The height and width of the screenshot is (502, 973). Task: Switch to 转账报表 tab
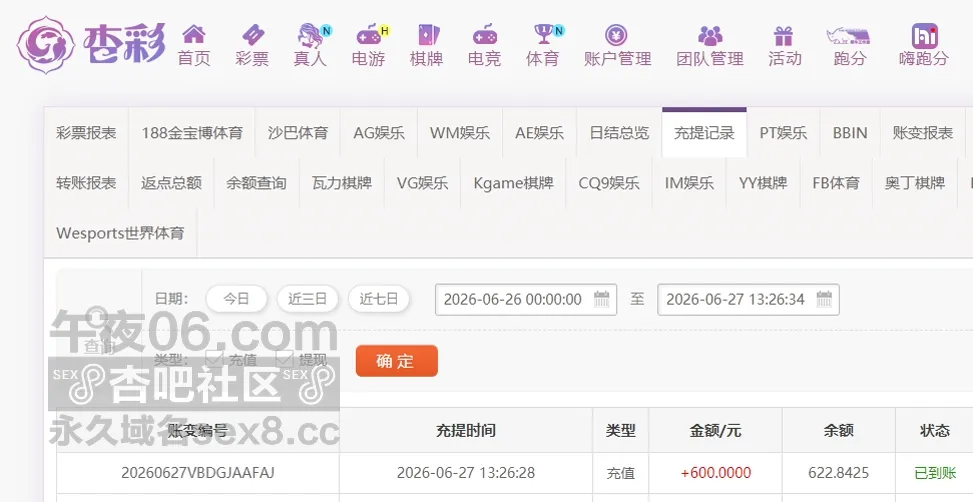[86, 182]
